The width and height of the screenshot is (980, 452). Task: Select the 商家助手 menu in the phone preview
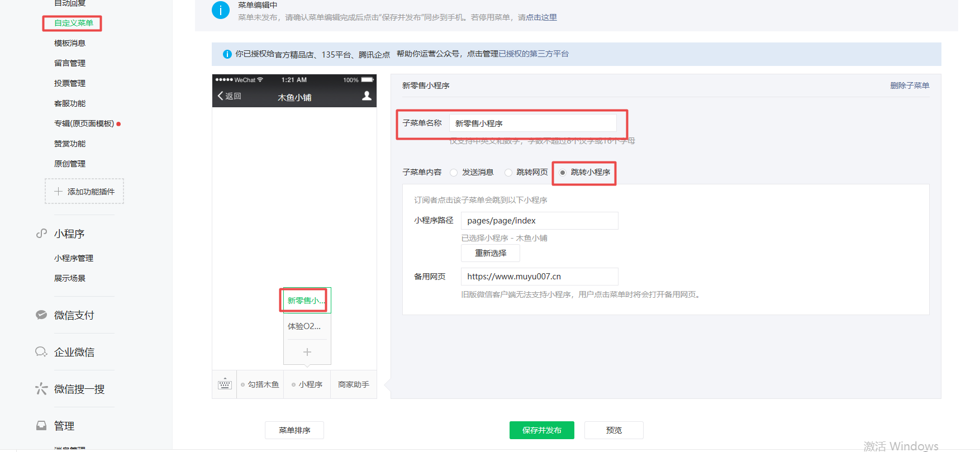tap(354, 384)
